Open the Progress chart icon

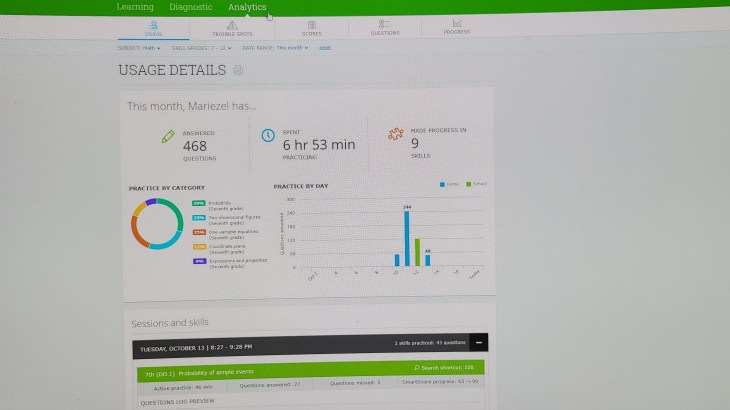coord(457,24)
